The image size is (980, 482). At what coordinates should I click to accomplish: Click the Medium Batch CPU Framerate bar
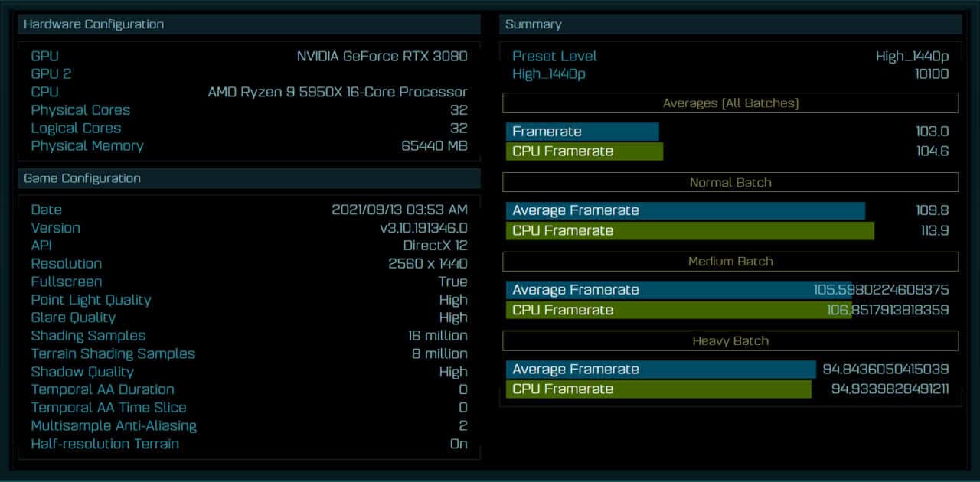678,310
